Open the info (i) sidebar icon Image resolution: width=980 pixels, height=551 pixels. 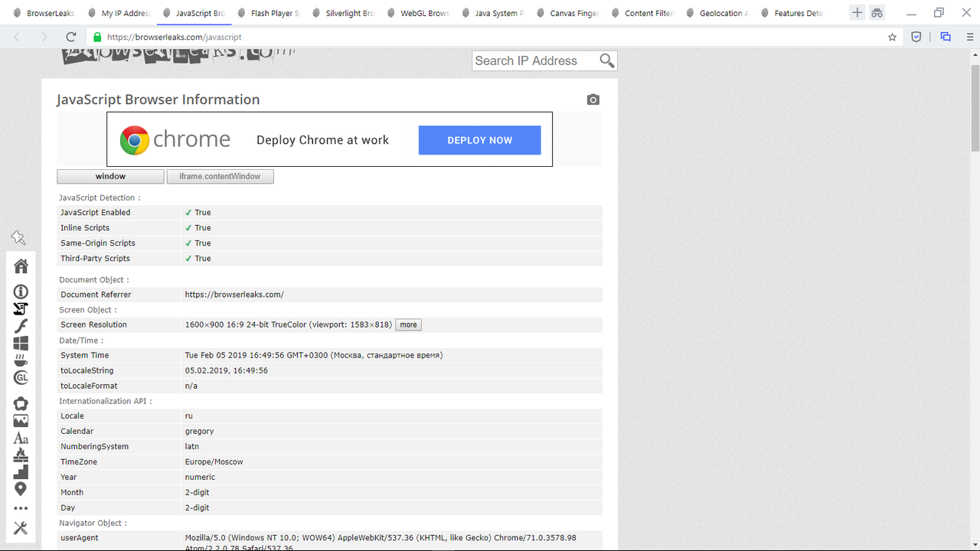click(x=21, y=292)
